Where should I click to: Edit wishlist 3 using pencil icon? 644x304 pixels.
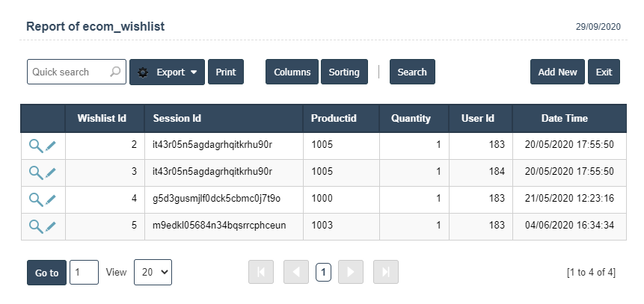(51, 173)
